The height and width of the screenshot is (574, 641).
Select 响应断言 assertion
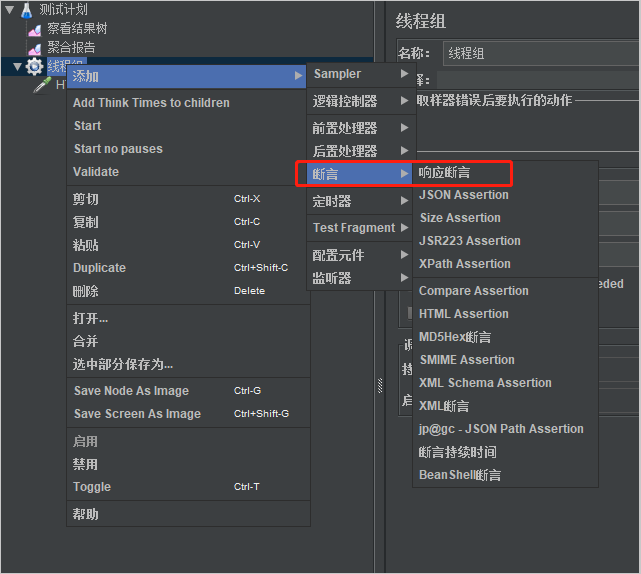pyautogui.click(x=505, y=173)
